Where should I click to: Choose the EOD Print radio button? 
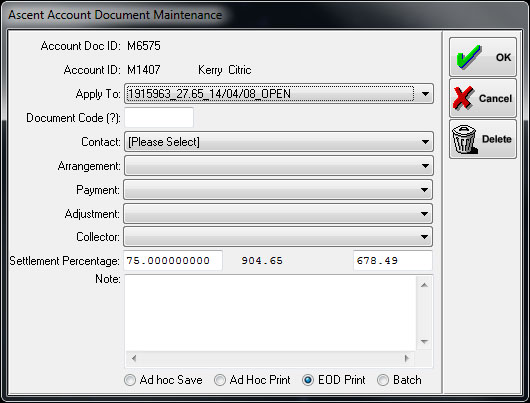(x=308, y=380)
